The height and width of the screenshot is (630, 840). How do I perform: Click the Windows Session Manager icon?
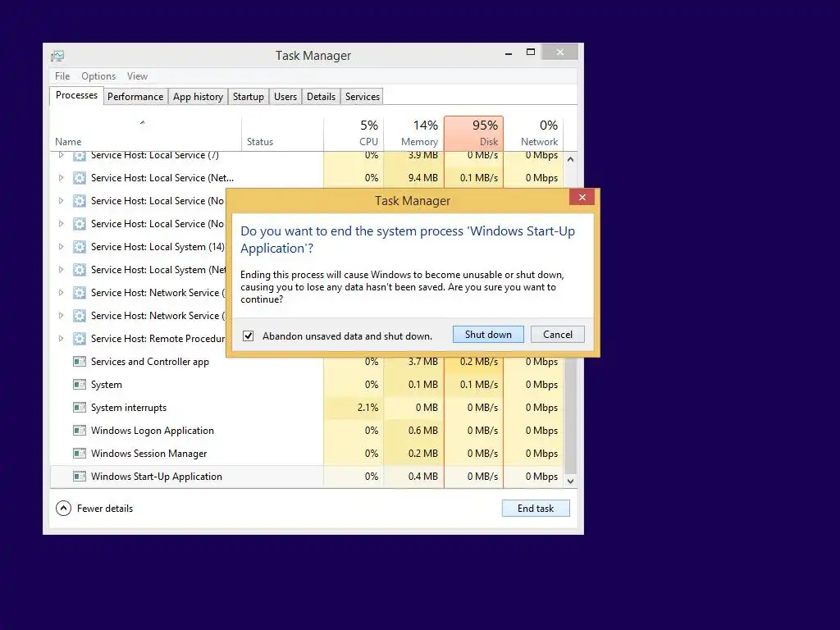coord(80,454)
